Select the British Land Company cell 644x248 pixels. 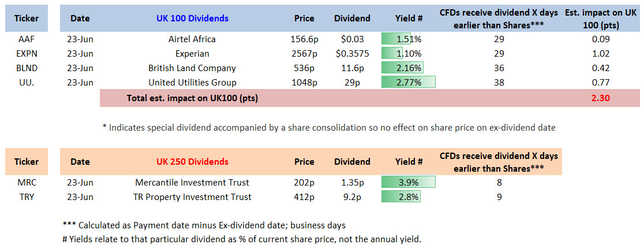[192, 68]
